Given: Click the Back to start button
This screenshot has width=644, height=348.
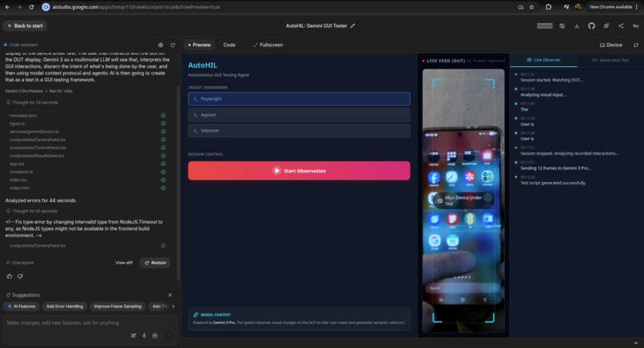Looking at the screenshot, I should pyautogui.click(x=25, y=26).
